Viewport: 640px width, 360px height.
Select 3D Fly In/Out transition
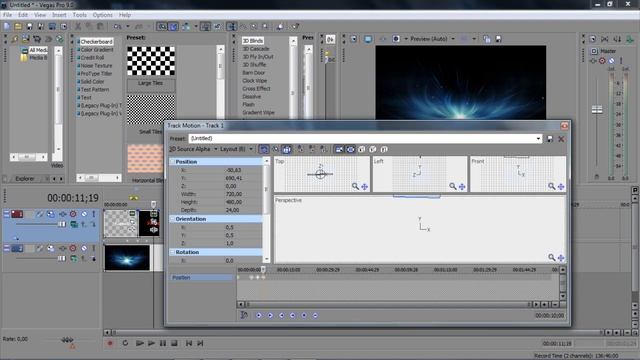click(x=258, y=57)
